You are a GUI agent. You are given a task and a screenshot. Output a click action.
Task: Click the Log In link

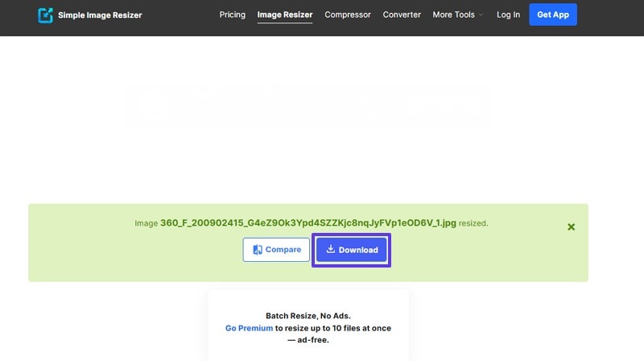(508, 15)
